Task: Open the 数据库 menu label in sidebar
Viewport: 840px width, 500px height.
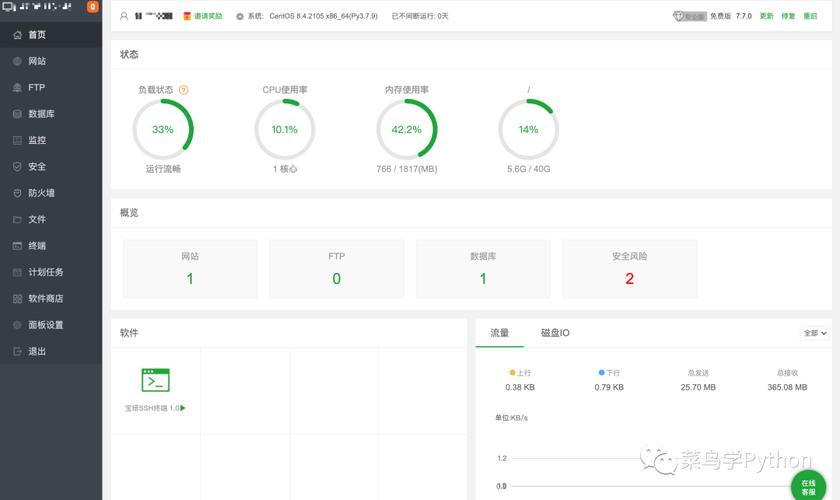Action: point(41,114)
